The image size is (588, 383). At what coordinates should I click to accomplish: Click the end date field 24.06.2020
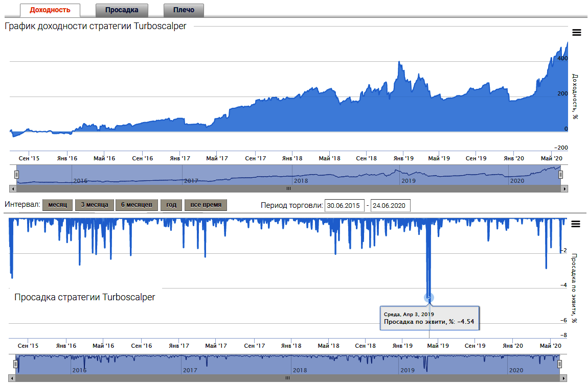point(390,206)
